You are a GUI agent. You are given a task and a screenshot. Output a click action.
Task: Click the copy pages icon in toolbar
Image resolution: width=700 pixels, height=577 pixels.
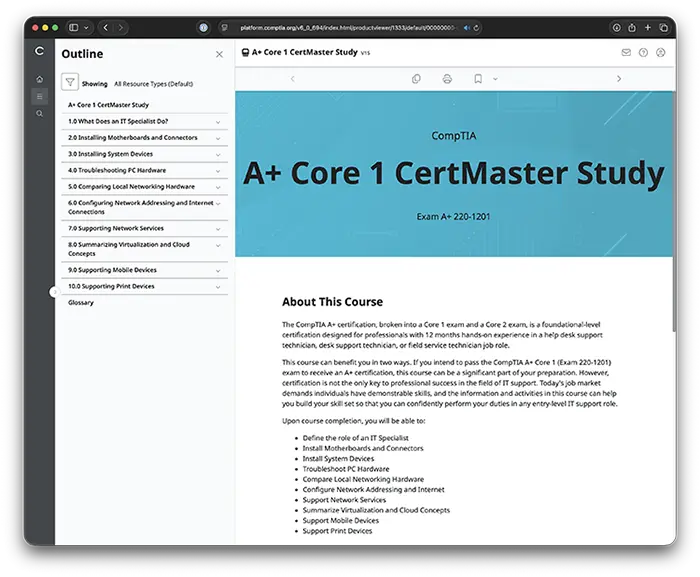(x=416, y=78)
